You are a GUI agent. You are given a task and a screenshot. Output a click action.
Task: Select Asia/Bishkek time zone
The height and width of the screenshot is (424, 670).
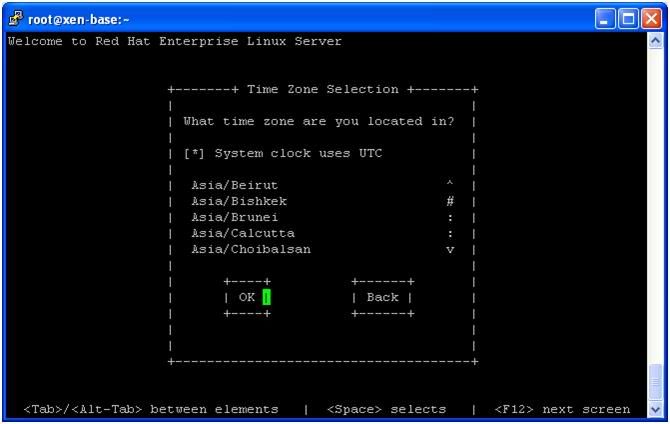239,201
